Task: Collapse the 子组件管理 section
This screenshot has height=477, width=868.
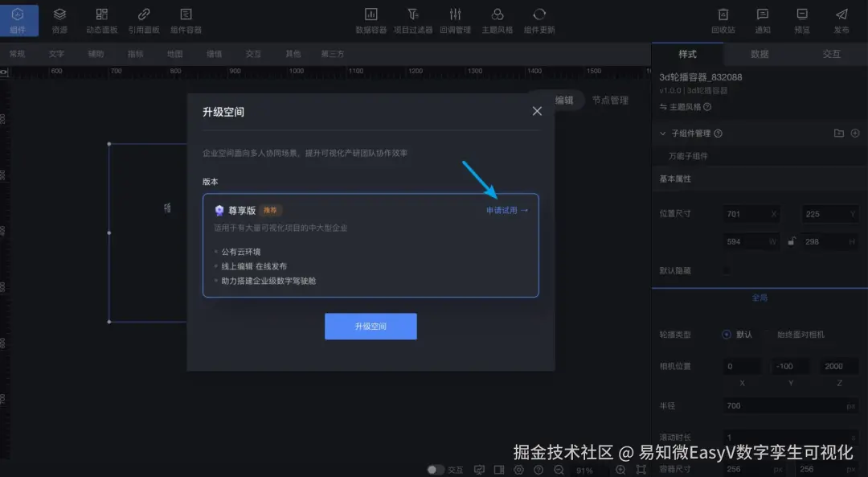Action: [662, 134]
